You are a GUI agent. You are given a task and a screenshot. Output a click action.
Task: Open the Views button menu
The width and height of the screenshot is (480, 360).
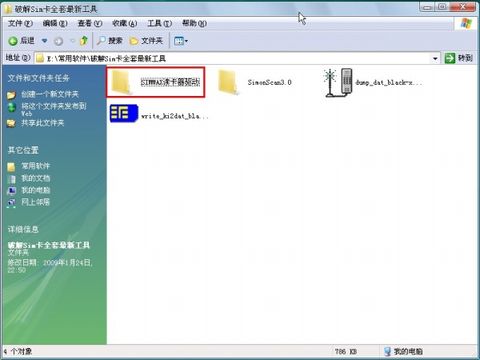coord(181,41)
